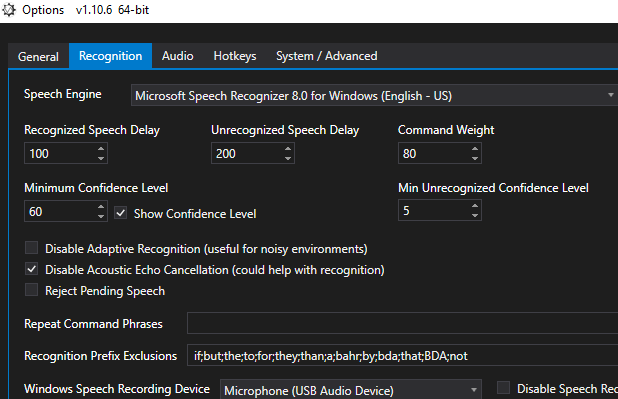The height and width of the screenshot is (399, 618).
Task: Decrease Command Weight with down arrow
Action: [x=475, y=158]
